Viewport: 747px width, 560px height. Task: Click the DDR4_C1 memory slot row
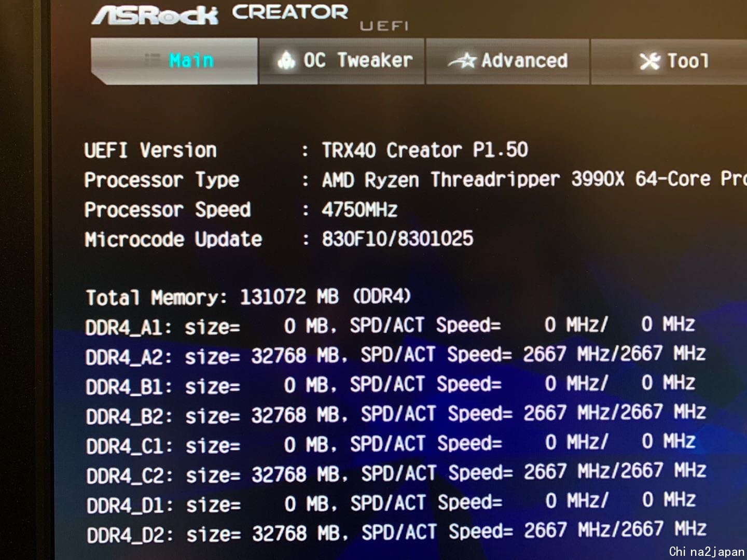click(391, 444)
